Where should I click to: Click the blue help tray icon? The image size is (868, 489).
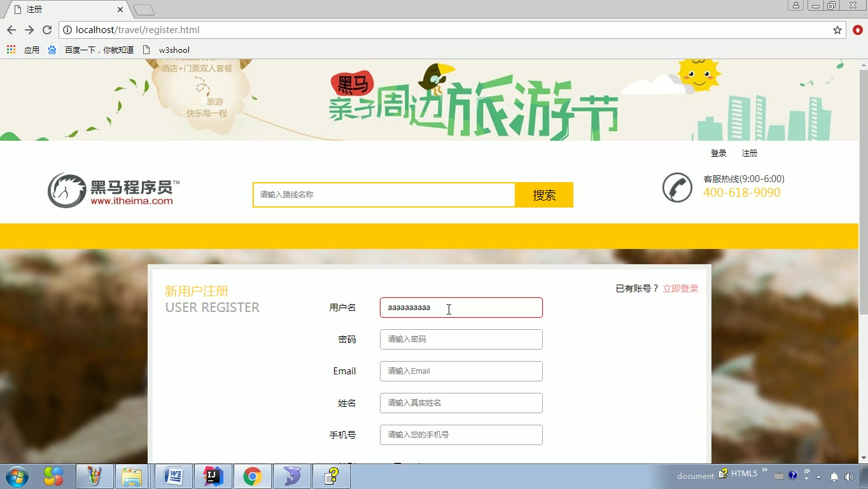[x=793, y=476]
